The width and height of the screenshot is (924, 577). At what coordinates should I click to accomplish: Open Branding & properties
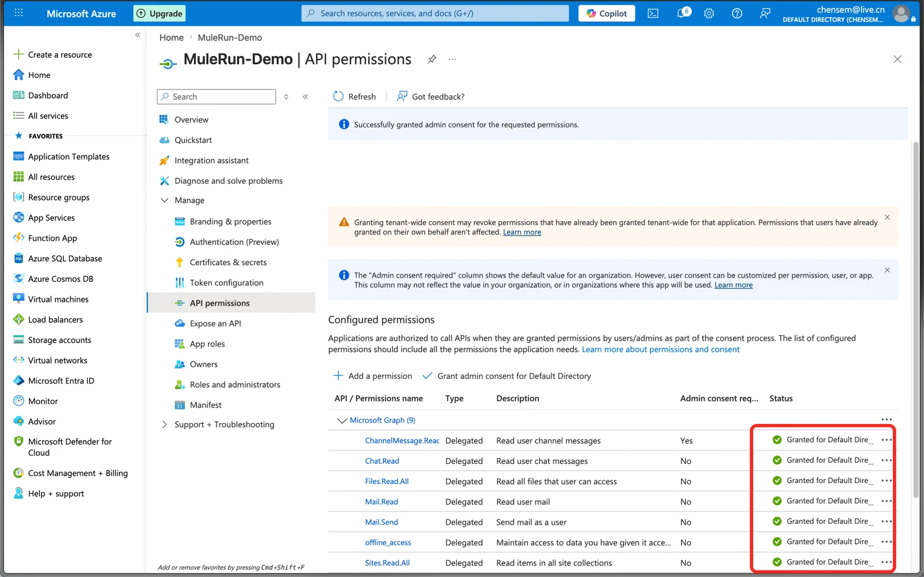coord(231,221)
